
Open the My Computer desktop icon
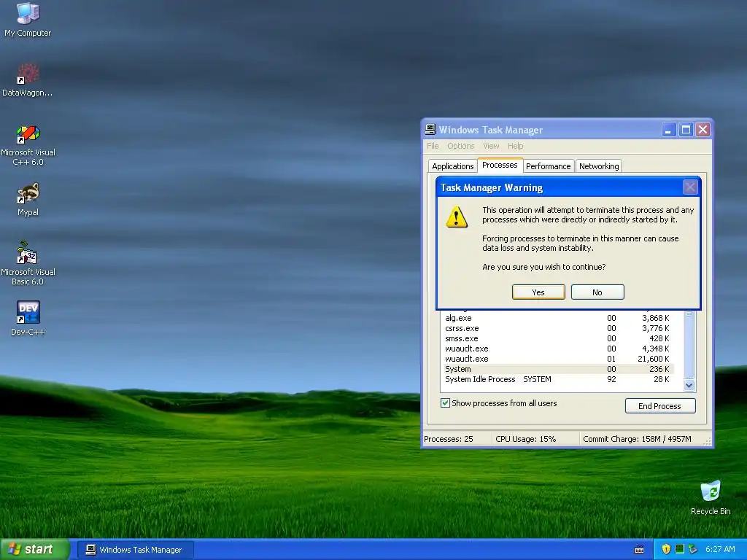click(28, 19)
